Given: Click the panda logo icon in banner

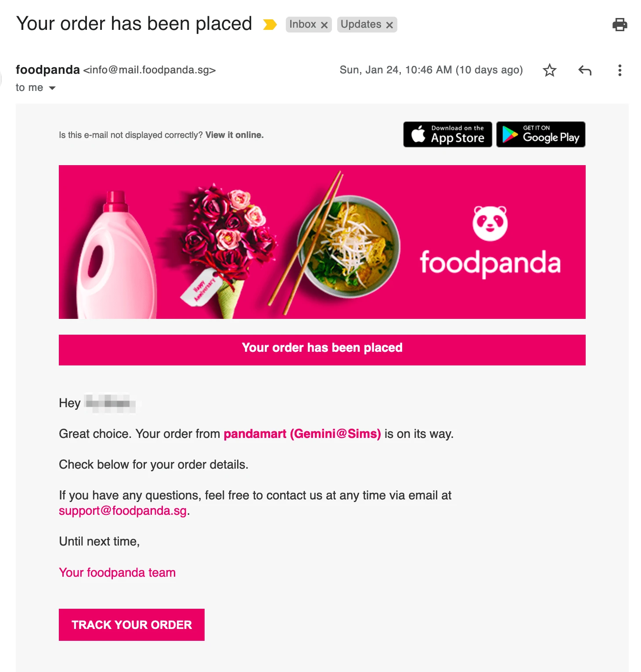Looking at the screenshot, I should tap(490, 223).
